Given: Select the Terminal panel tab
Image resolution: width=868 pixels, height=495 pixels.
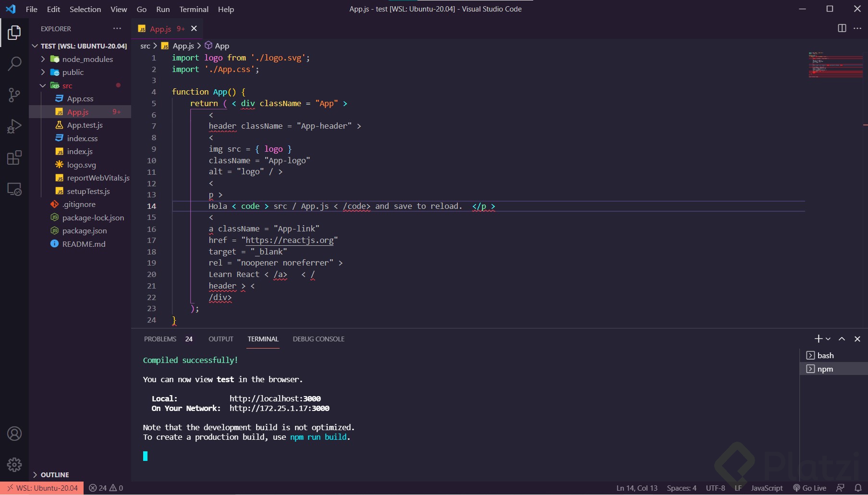Looking at the screenshot, I should point(263,339).
